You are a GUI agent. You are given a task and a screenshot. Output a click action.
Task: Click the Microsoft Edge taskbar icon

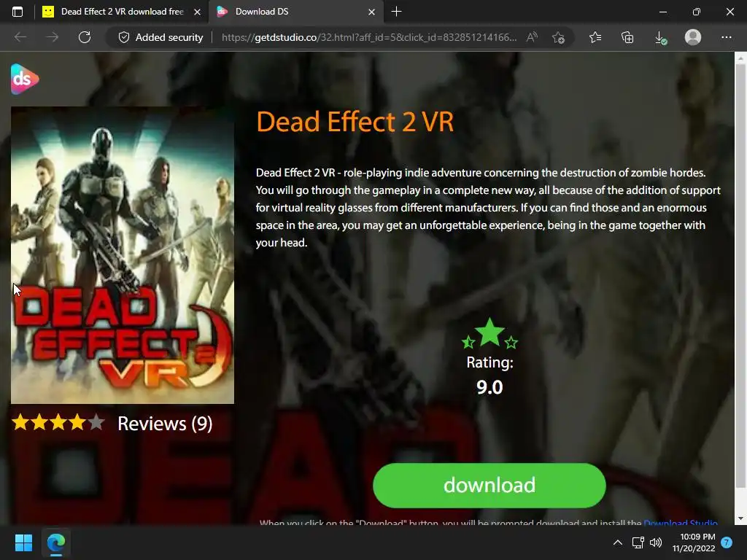click(55, 542)
